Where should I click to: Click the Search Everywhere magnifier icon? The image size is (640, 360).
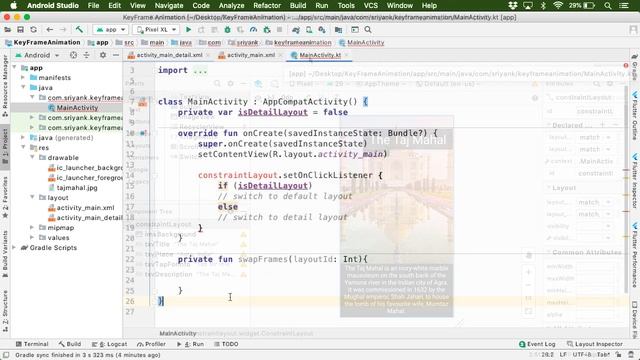368,30
